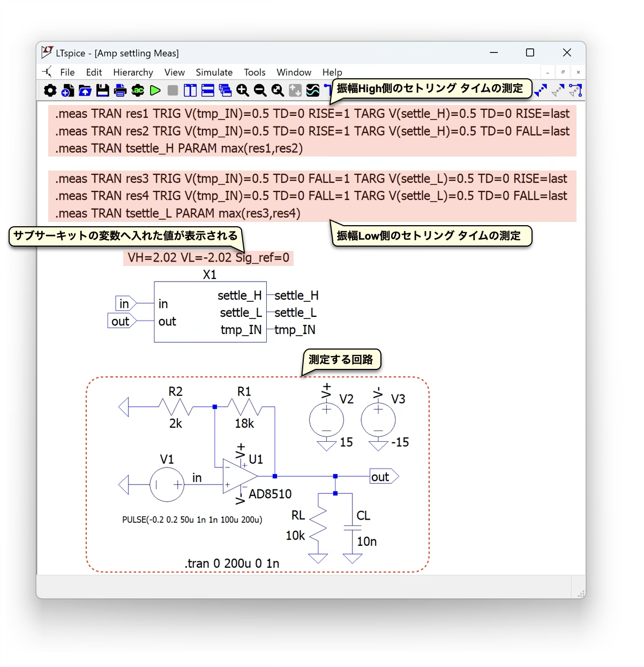Screen dimensions: 644x667
Task: Run the simulation with the green play icon
Action: (155, 91)
